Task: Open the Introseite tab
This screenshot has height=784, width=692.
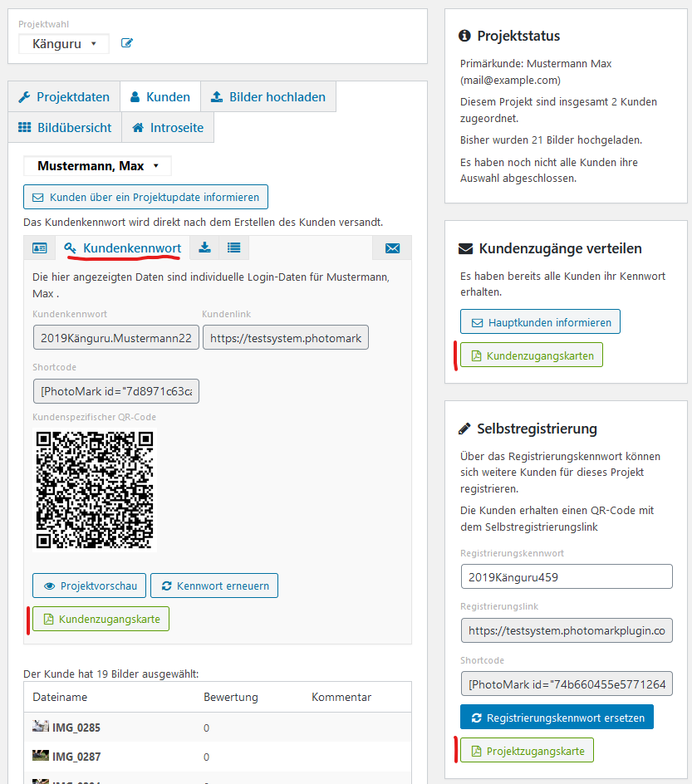Action: click(x=168, y=128)
